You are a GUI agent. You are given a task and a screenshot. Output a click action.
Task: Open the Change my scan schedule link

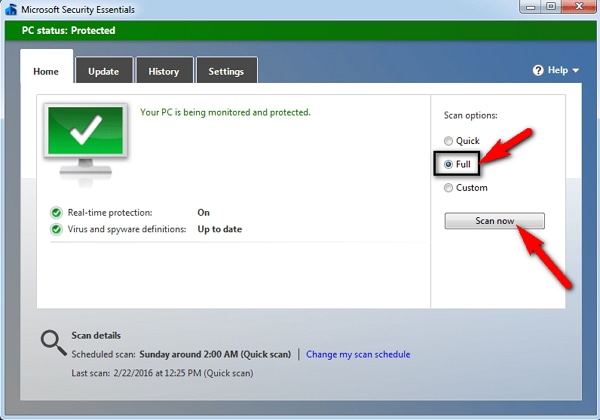[358, 355]
